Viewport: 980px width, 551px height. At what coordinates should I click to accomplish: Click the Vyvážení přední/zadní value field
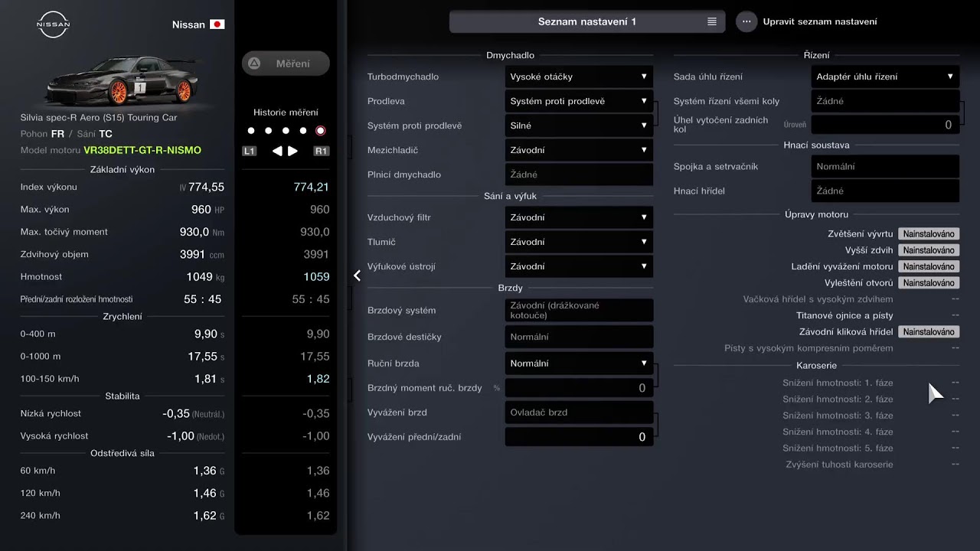579,437
